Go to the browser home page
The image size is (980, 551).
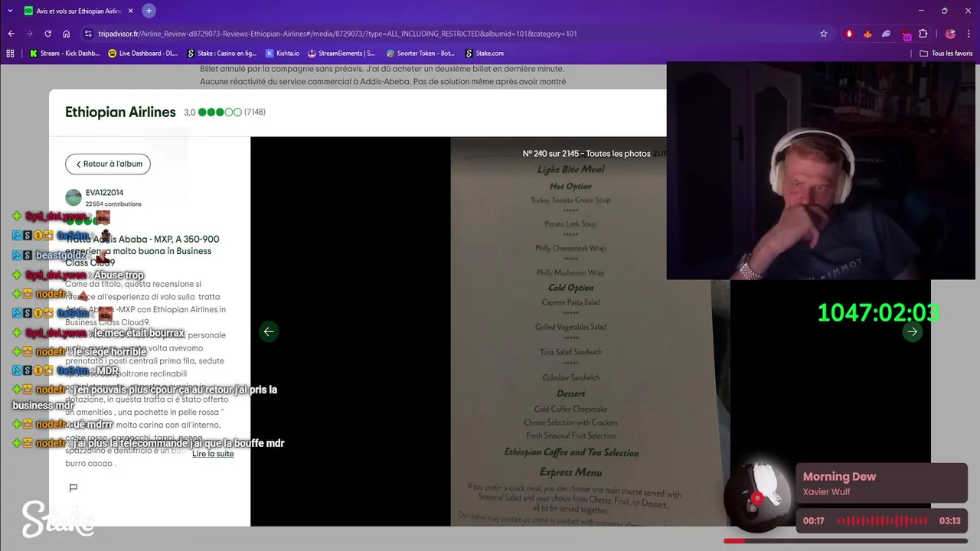point(67,34)
